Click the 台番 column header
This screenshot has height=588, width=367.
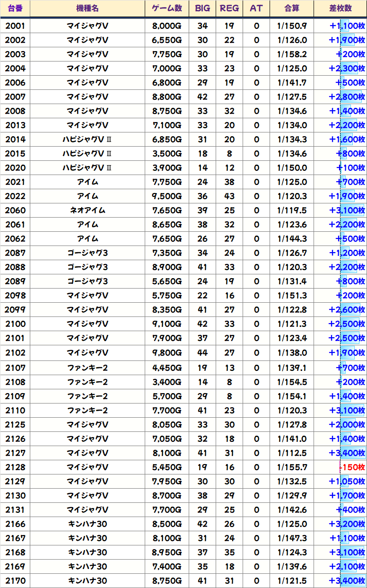(x=15, y=9)
